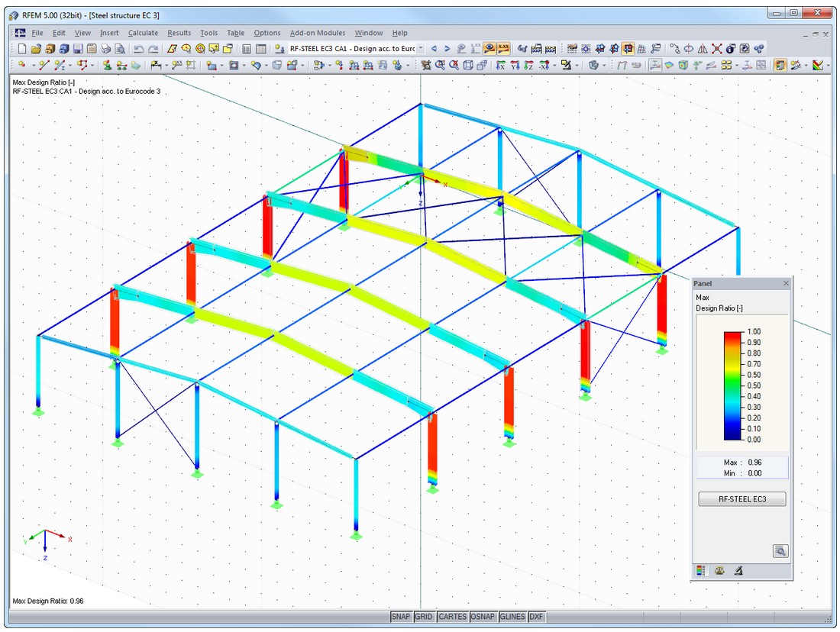Toggle OSNAP in the status bar
The width and height of the screenshot is (840, 632).
(483, 617)
